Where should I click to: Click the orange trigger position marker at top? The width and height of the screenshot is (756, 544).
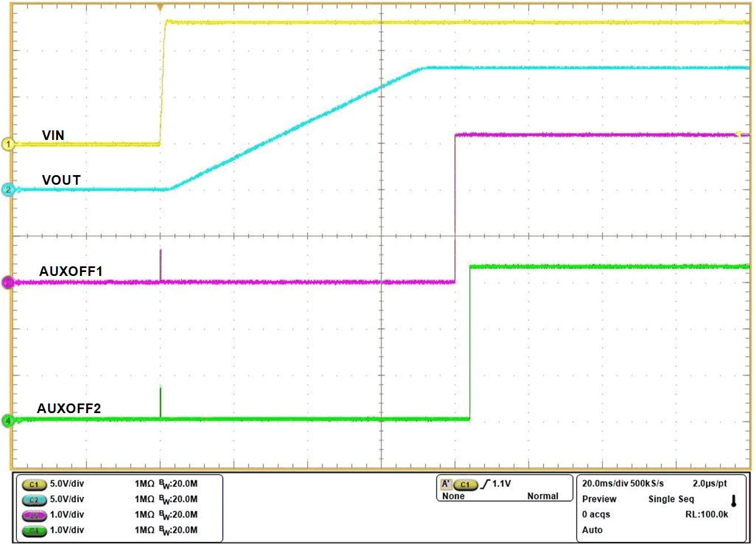[x=161, y=7]
